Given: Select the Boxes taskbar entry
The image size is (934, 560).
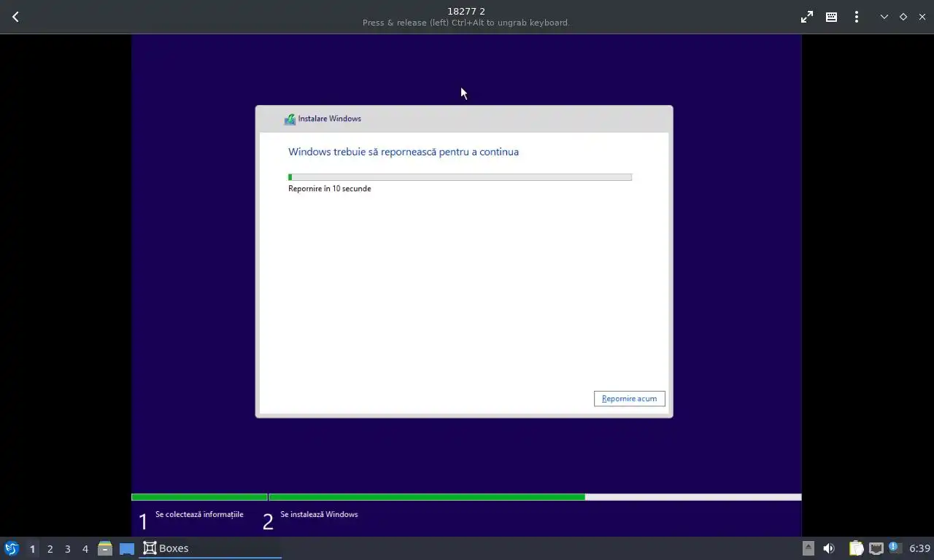Looking at the screenshot, I should coord(210,548).
